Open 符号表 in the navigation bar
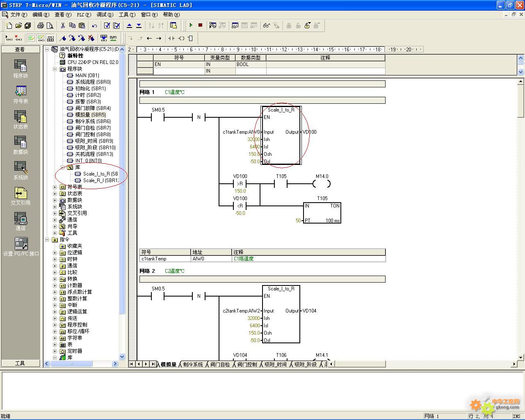The height and width of the screenshot is (420, 525). (21, 94)
